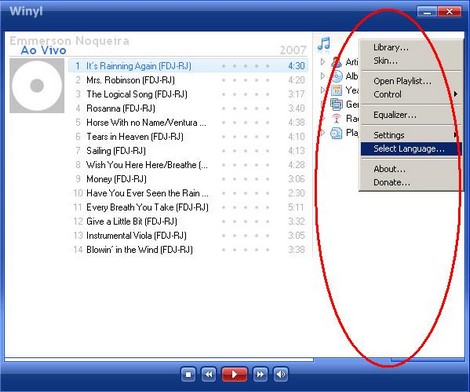This screenshot has height=392, width=470.
Task: Select the Playlists icon in the tree
Action: point(336,133)
